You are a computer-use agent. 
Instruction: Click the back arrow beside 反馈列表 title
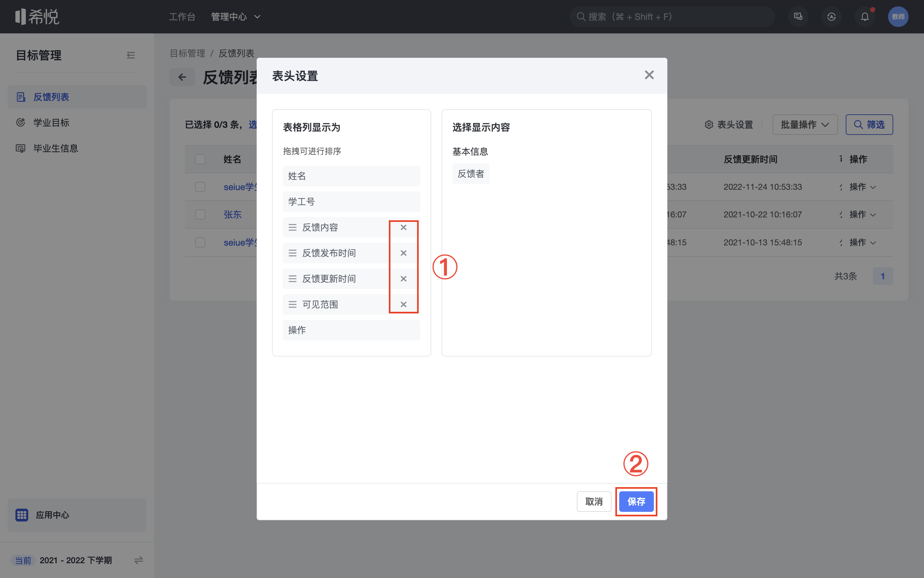point(182,77)
